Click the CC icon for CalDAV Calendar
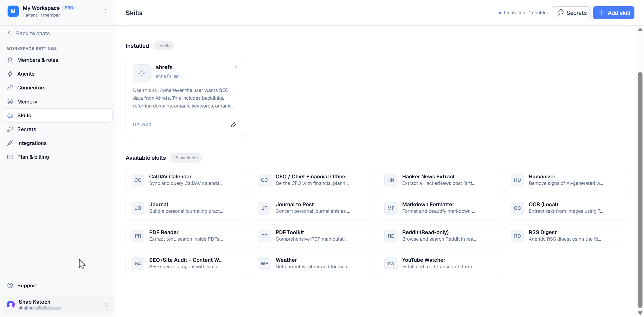644x317 pixels. 138,180
